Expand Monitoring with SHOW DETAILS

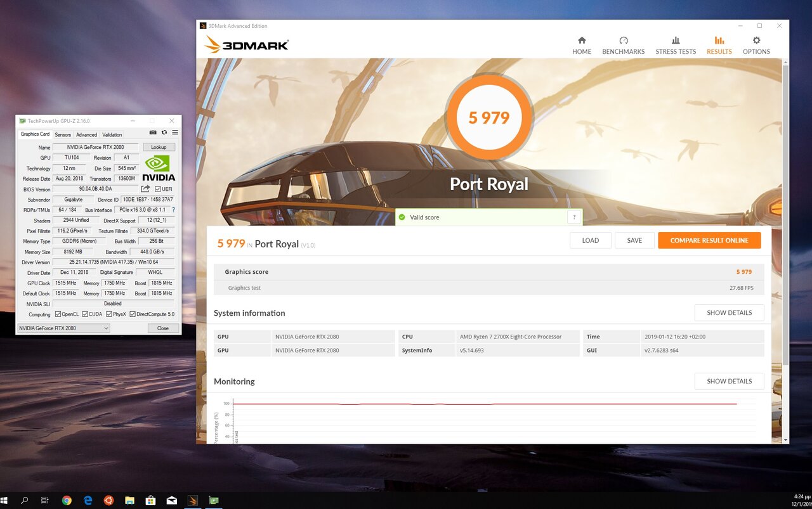729,381
